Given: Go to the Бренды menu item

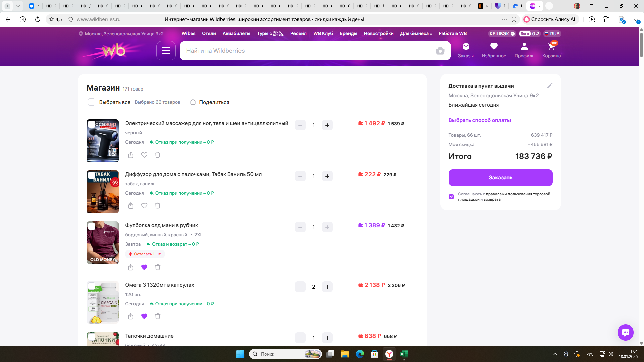Looking at the screenshot, I should pos(348,34).
